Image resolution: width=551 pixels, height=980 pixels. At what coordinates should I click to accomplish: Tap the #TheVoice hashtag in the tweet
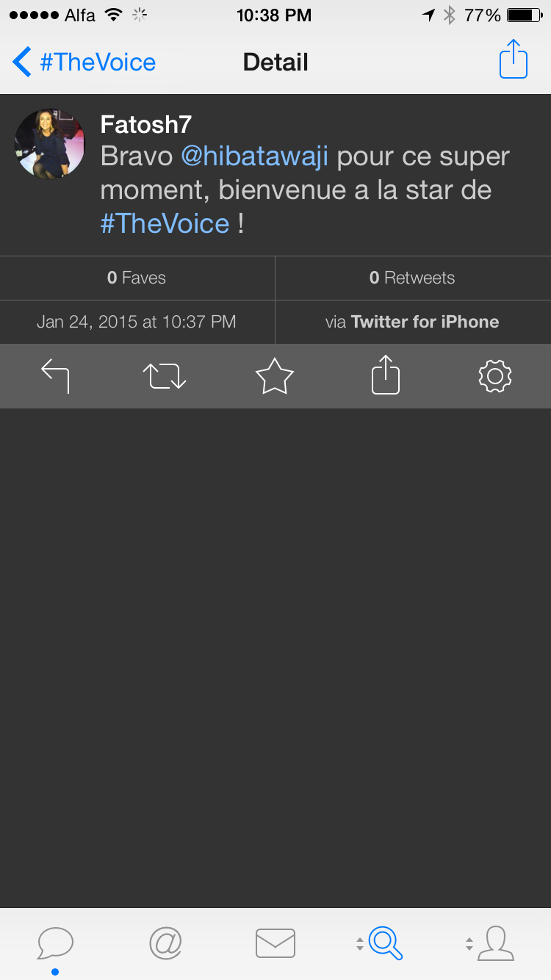(x=165, y=223)
